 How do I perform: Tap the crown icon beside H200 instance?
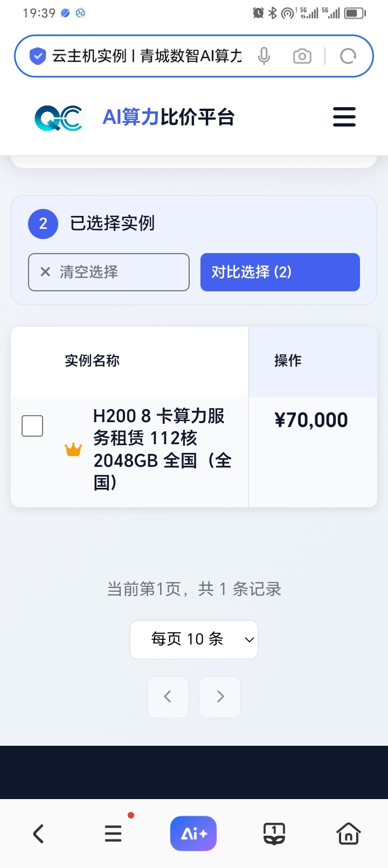pos(73,449)
